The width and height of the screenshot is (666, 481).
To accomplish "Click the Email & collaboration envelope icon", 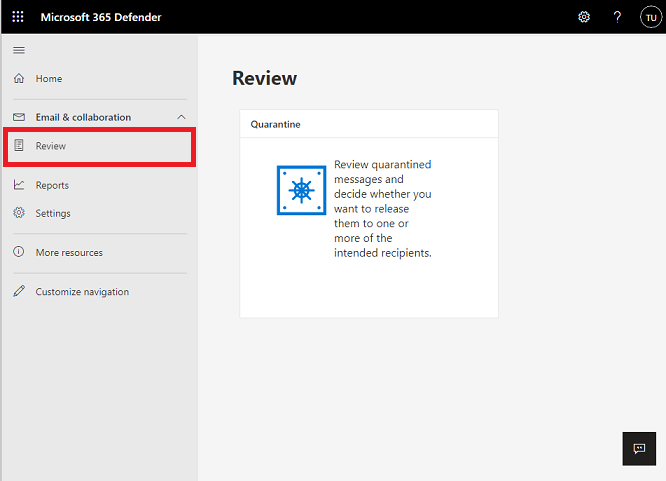I will click(x=19, y=117).
